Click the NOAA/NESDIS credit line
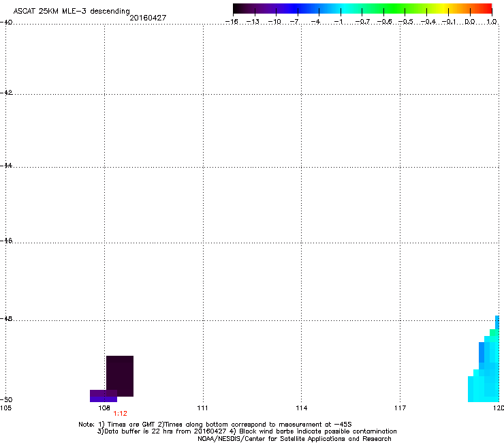The height and width of the screenshot is (443, 504). [x=294, y=439]
